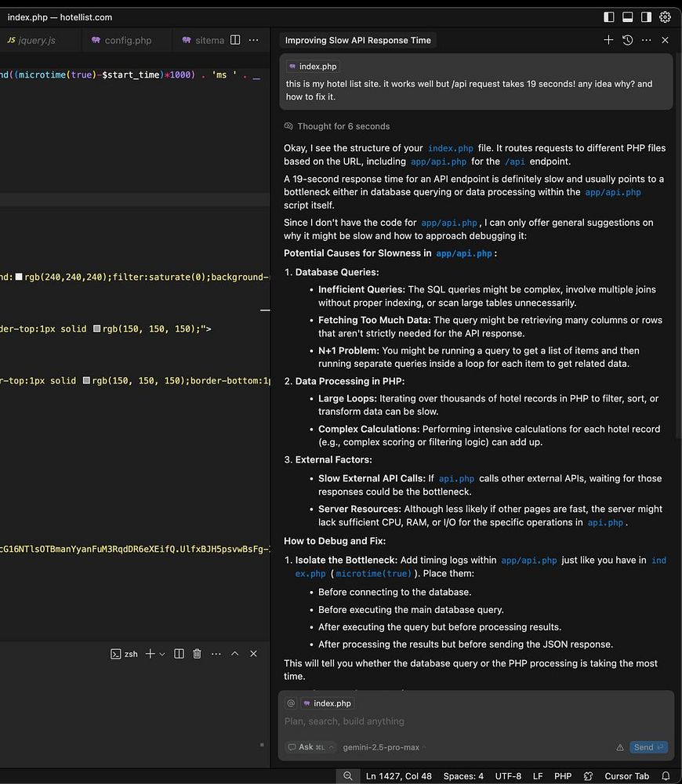Open settings gear in title bar

pyautogui.click(x=665, y=17)
